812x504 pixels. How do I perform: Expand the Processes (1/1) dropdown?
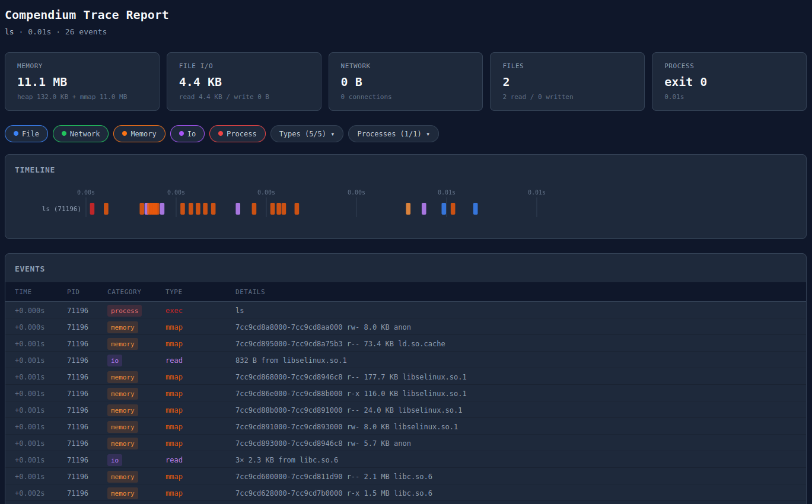(x=393, y=134)
